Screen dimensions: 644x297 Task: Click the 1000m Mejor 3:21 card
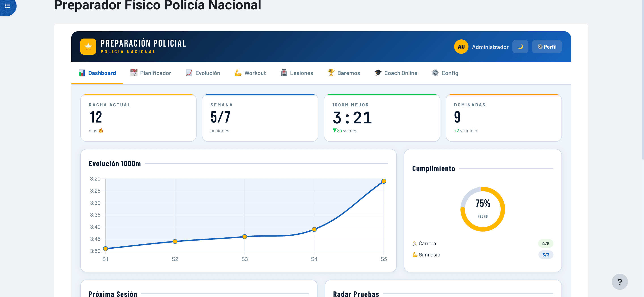[x=382, y=118]
